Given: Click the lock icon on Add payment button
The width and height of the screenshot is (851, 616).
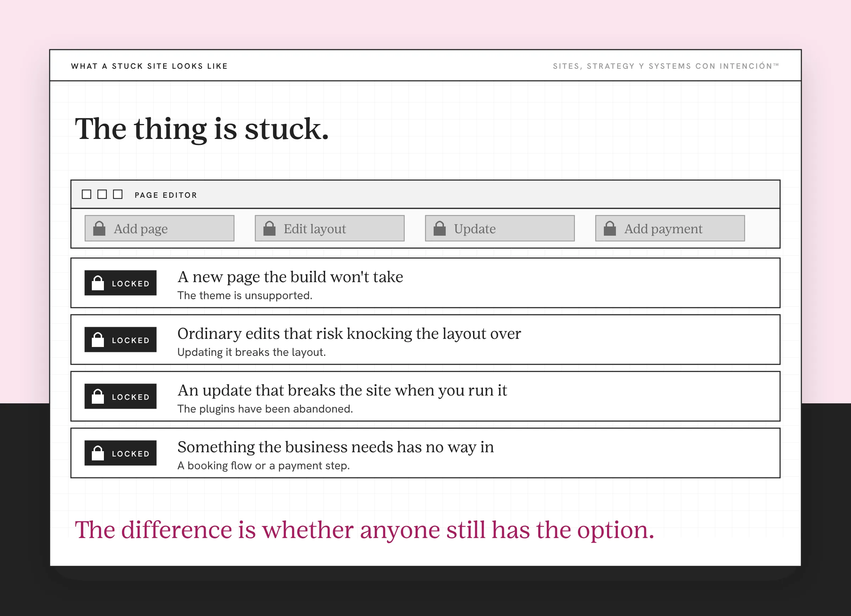Looking at the screenshot, I should point(610,228).
